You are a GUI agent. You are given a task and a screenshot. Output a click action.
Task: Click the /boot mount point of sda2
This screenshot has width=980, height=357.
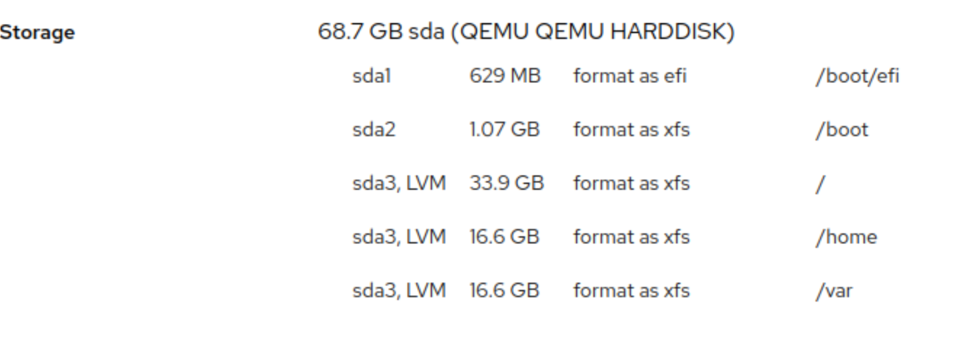coord(842,129)
